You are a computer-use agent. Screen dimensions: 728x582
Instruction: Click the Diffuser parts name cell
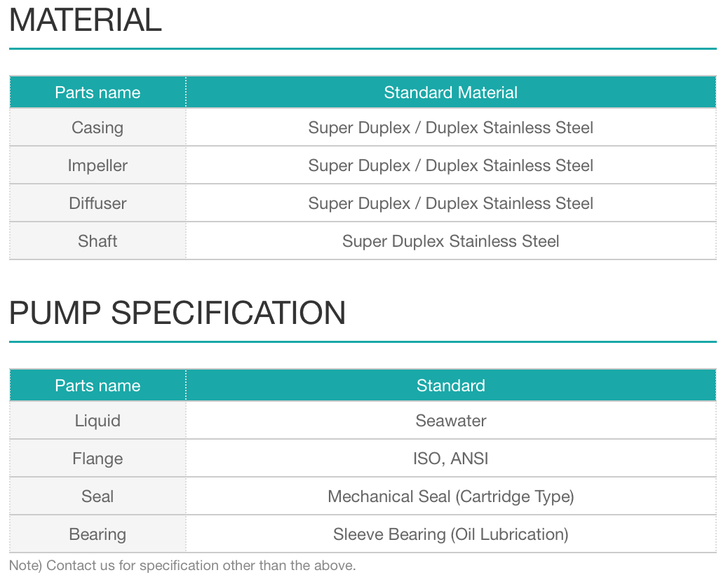tap(97, 203)
